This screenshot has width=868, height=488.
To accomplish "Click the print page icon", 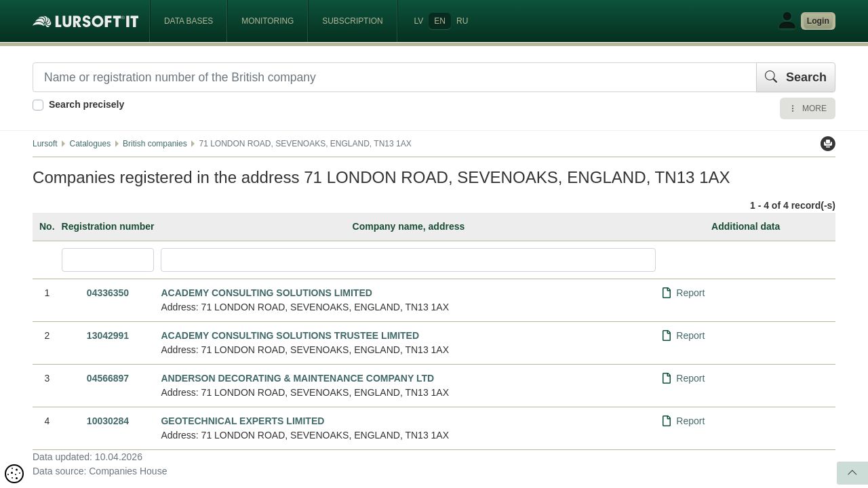I will click(x=828, y=144).
